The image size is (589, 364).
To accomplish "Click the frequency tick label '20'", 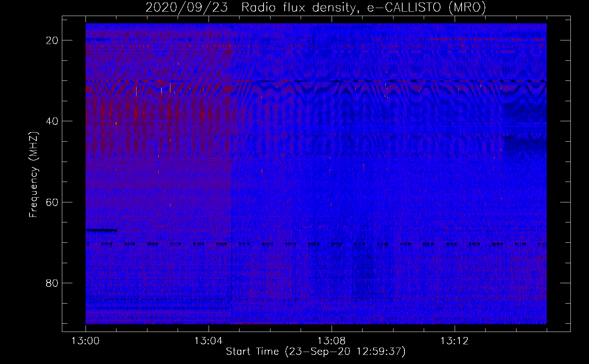I will coord(52,40).
